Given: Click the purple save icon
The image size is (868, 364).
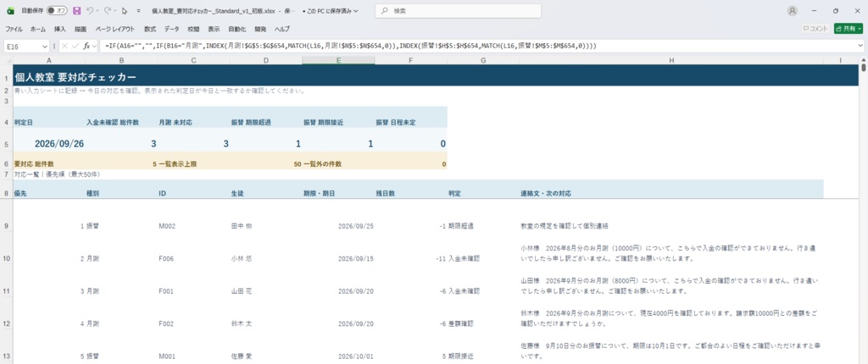Looking at the screenshot, I should (77, 10).
